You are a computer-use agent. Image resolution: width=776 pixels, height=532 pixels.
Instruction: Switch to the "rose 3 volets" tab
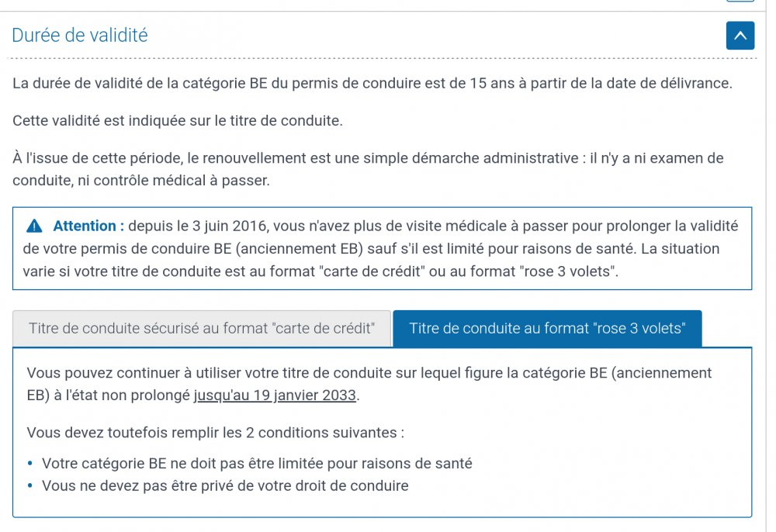point(547,328)
